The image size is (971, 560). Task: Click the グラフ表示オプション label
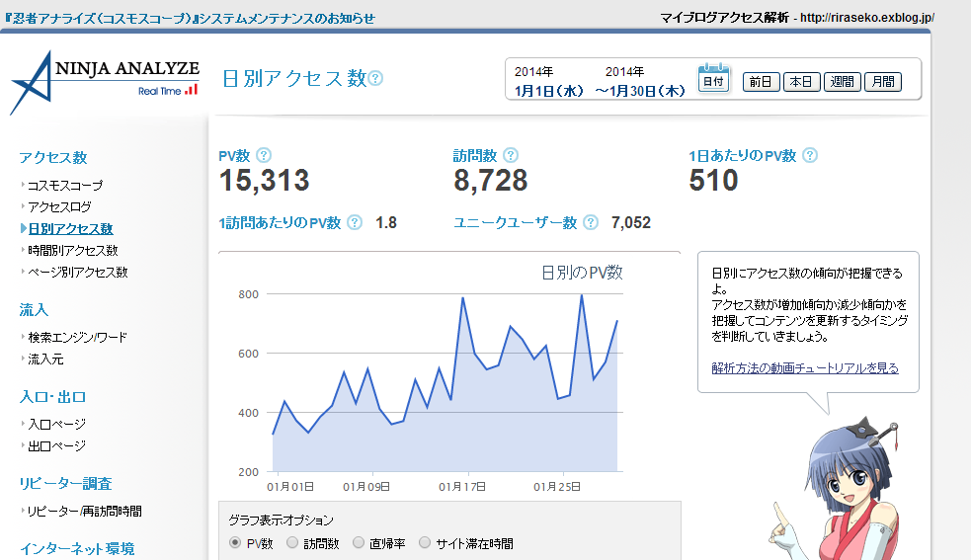[282, 520]
